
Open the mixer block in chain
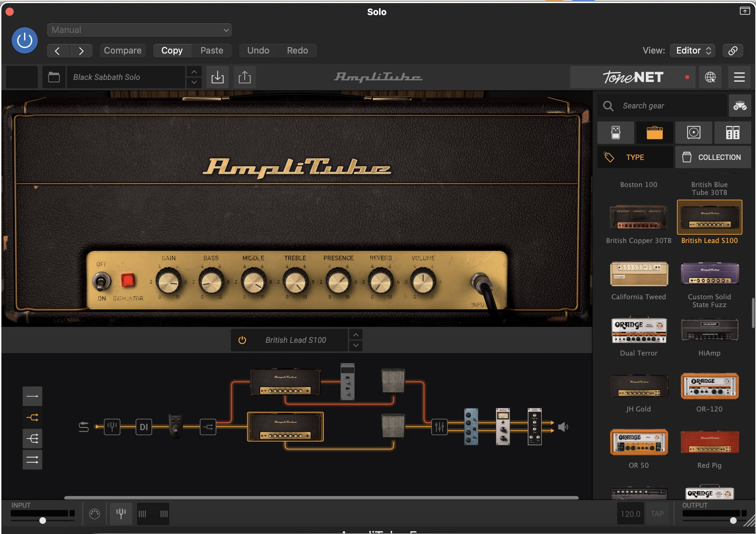439,427
